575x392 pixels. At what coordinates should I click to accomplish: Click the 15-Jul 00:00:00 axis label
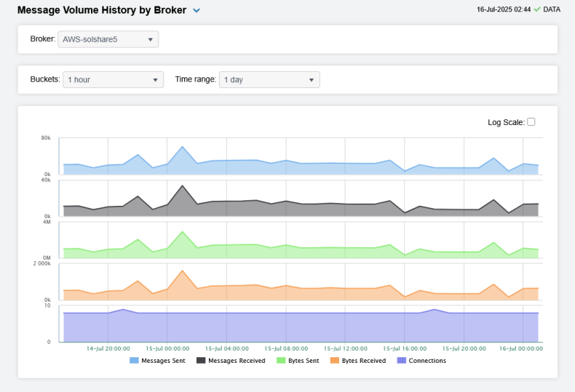tap(167, 348)
